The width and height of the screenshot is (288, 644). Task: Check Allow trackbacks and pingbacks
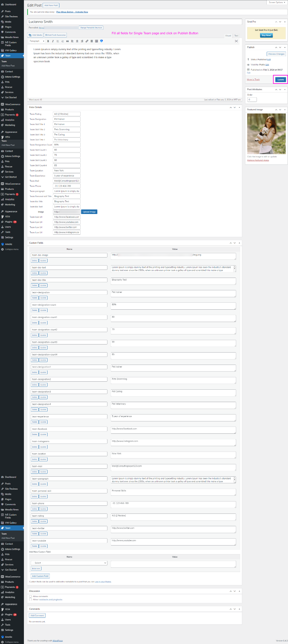pos(31,600)
